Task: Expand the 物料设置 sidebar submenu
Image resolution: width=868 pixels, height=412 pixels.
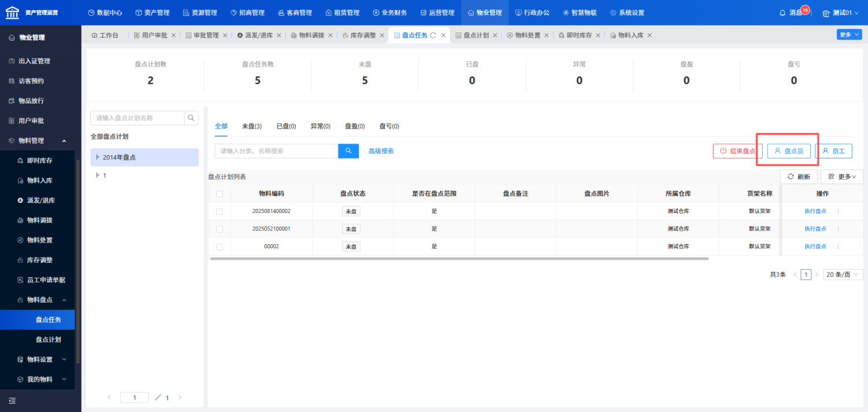Action: (64, 359)
